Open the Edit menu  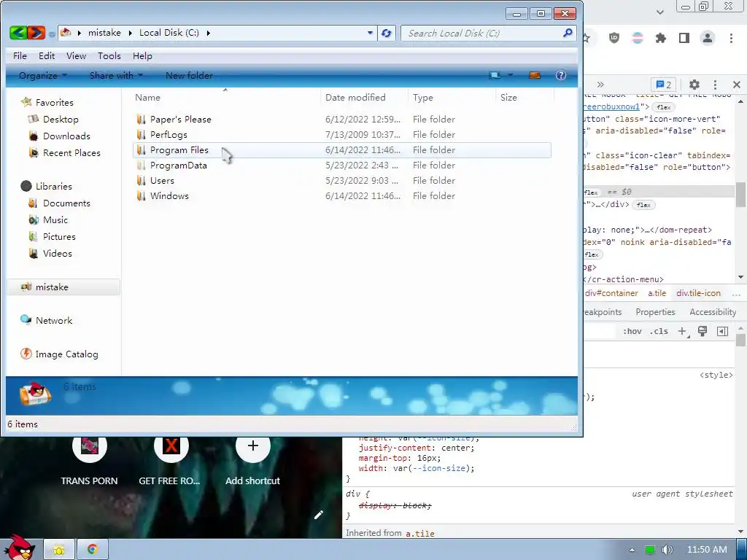coord(47,55)
